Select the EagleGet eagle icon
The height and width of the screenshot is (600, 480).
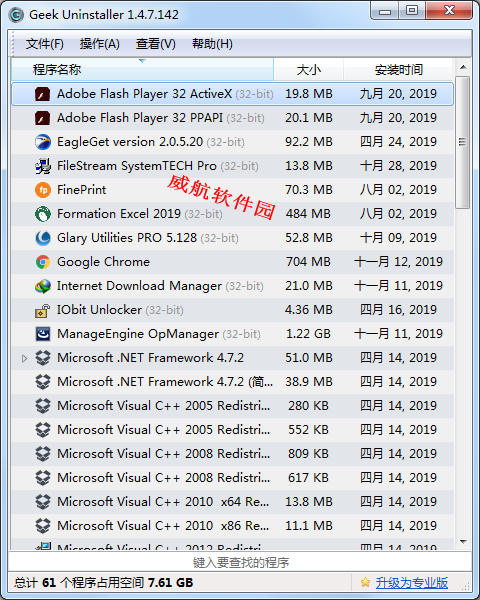[42, 142]
